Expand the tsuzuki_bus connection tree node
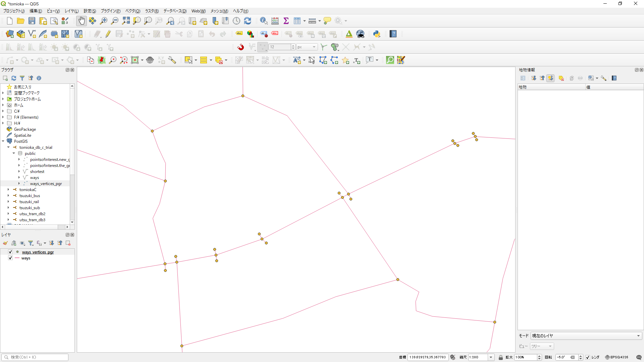 point(8,196)
